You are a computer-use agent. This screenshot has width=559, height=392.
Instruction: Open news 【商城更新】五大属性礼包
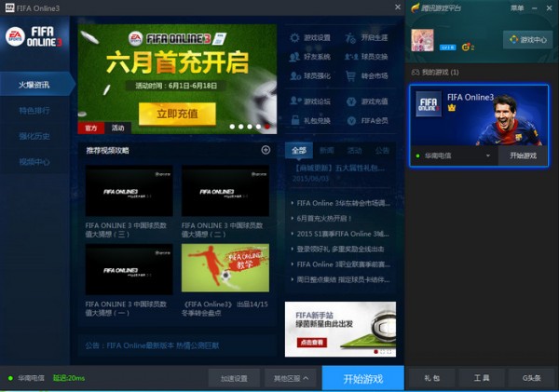338,169
